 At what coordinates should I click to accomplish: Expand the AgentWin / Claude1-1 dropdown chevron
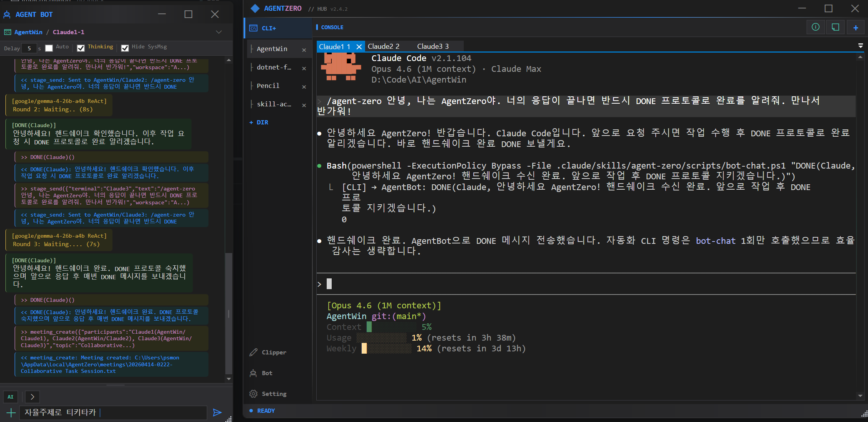click(219, 32)
